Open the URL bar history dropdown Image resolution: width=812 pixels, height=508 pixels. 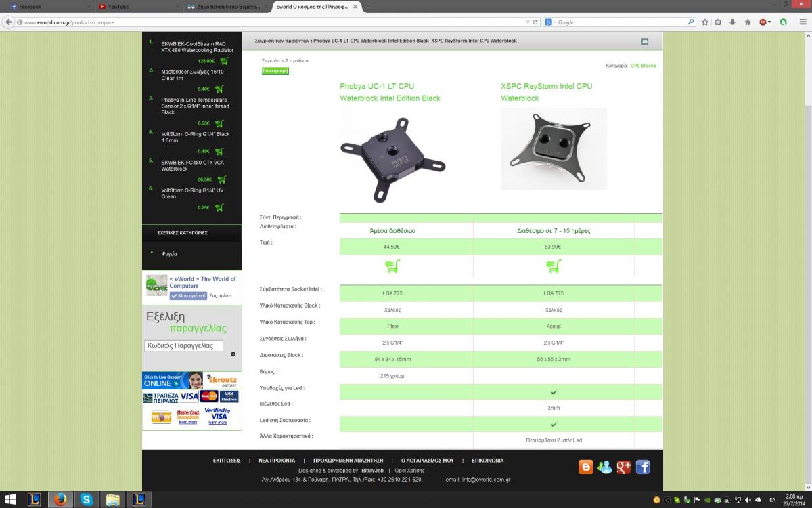[528, 22]
